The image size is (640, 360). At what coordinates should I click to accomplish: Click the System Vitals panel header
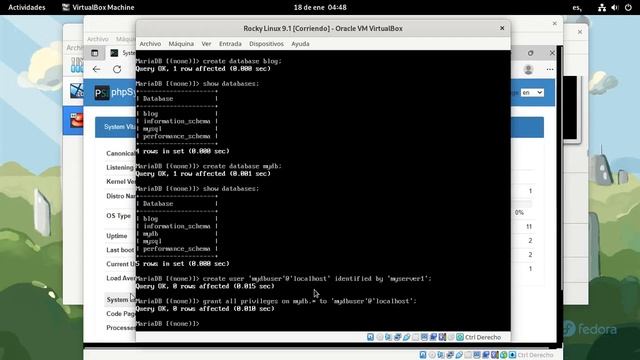coord(319,127)
